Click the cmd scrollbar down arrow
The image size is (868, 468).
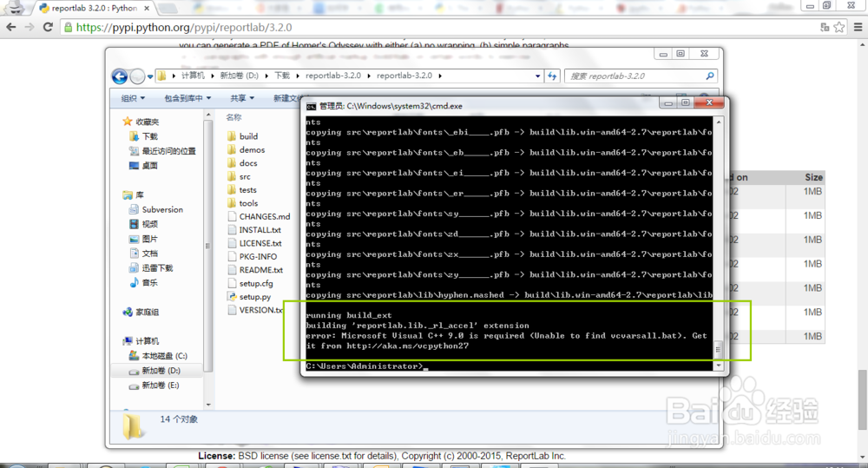(x=719, y=365)
